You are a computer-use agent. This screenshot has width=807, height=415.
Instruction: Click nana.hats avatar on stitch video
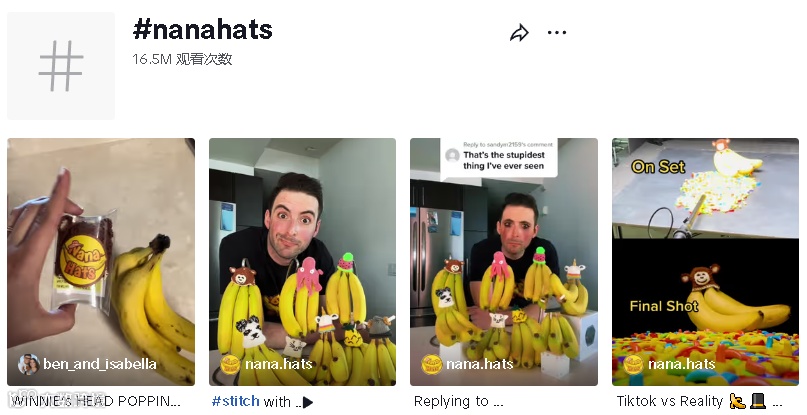point(230,364)
